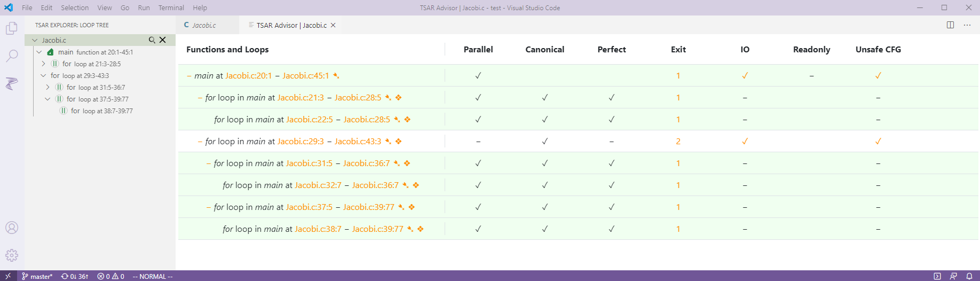This screenshot has width=980, height=281.
Task: Open the Edit menu
Action: coord(46,7)
